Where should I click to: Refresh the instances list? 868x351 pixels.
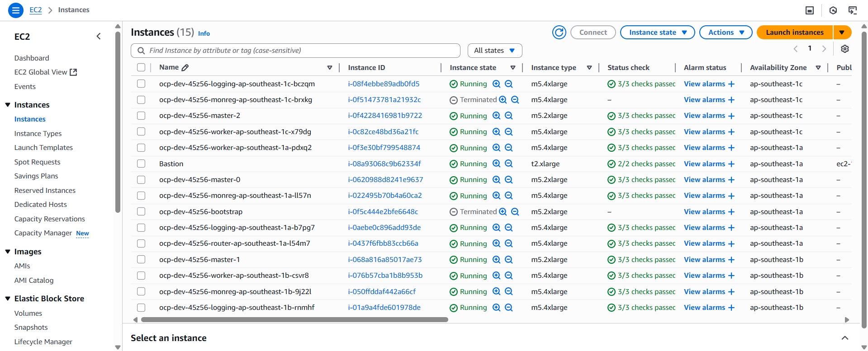[x=559, y=33]
